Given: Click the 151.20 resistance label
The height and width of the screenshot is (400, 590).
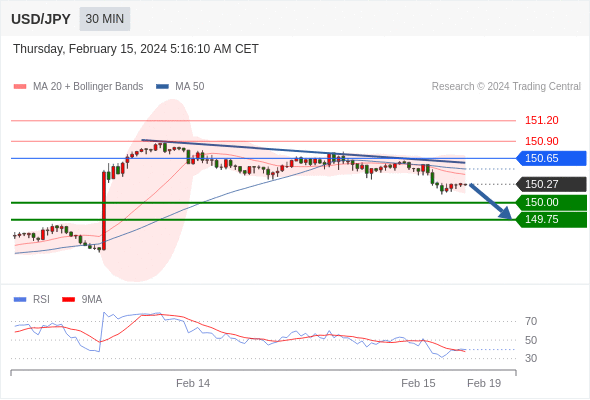Looking at the screenshot, I should point(541,120).
